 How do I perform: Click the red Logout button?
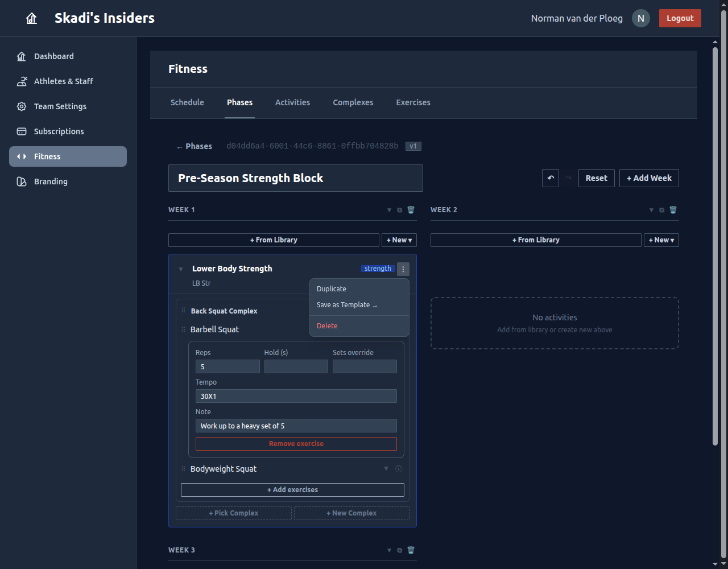[680, 18]
